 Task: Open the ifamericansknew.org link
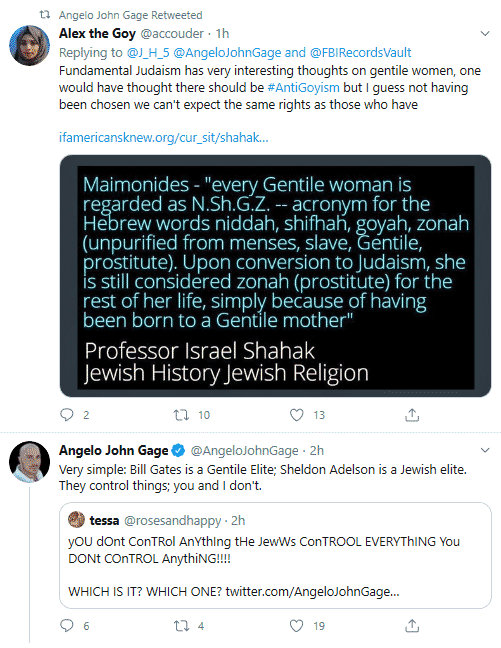(x=164, y=137)
